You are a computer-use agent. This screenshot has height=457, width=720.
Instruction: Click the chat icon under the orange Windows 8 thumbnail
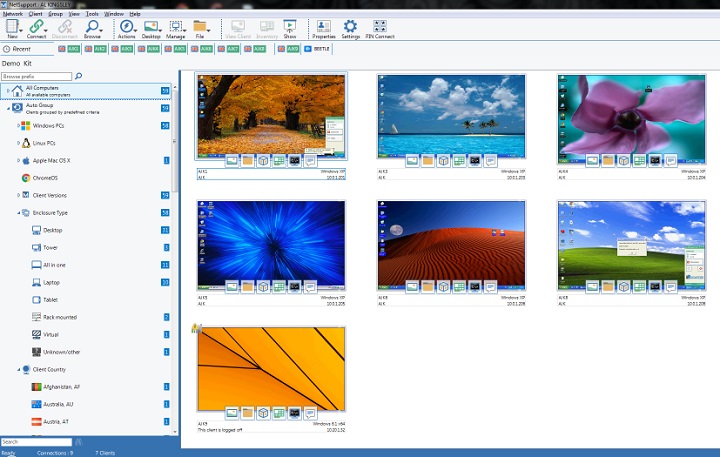310,413
